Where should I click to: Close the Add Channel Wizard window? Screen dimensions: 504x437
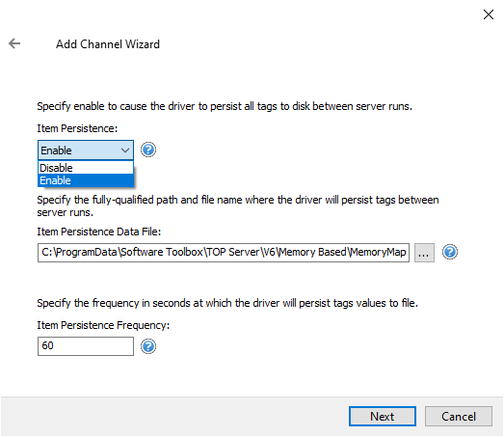tap(489, 14)
